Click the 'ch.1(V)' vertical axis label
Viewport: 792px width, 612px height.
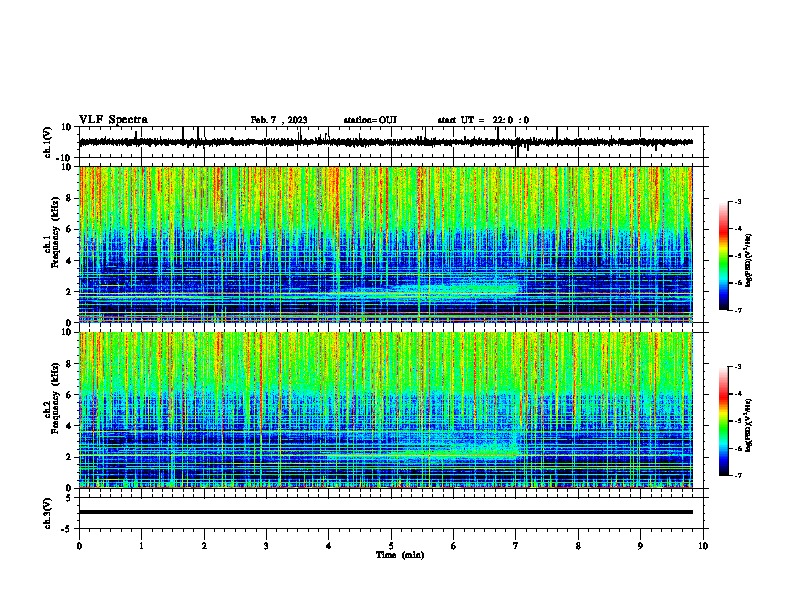[48, 142]
